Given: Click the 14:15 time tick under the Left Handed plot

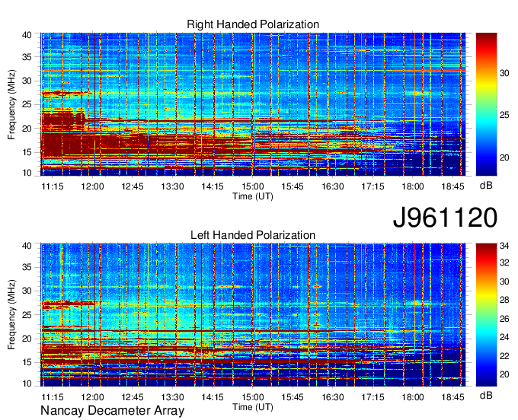Looking at the screenshot, I should coord(213,397).
